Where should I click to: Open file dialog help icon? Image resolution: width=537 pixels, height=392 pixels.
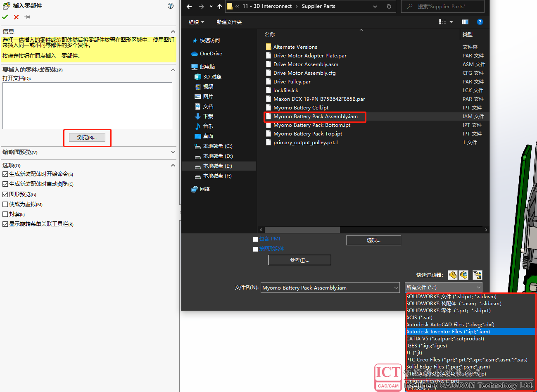(x=480, y=22)
